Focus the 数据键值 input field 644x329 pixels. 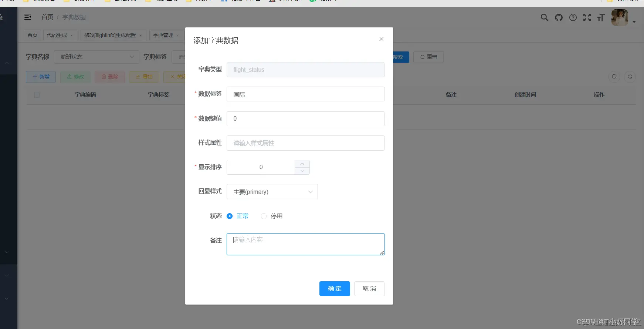[x=306, y=119]
